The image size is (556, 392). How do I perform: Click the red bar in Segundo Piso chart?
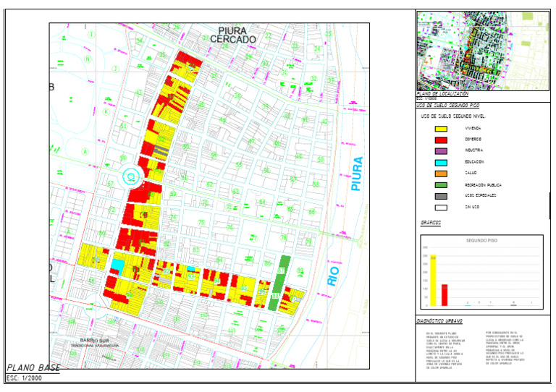pyautogui.click(x=445, y=295)
